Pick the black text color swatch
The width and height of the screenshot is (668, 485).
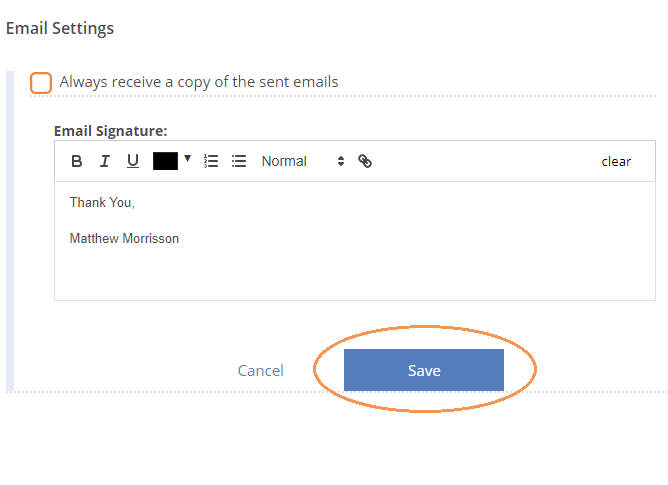pos(165,161)
